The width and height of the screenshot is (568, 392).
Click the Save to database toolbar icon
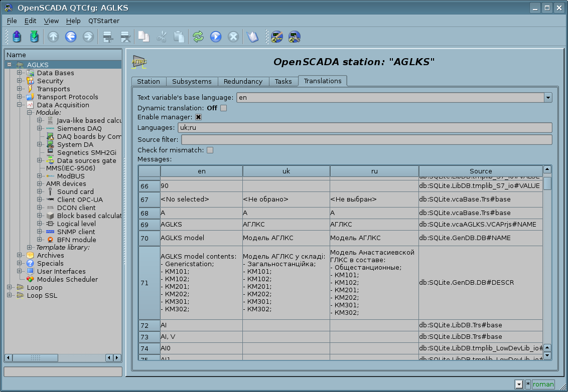tap(34, 37)
